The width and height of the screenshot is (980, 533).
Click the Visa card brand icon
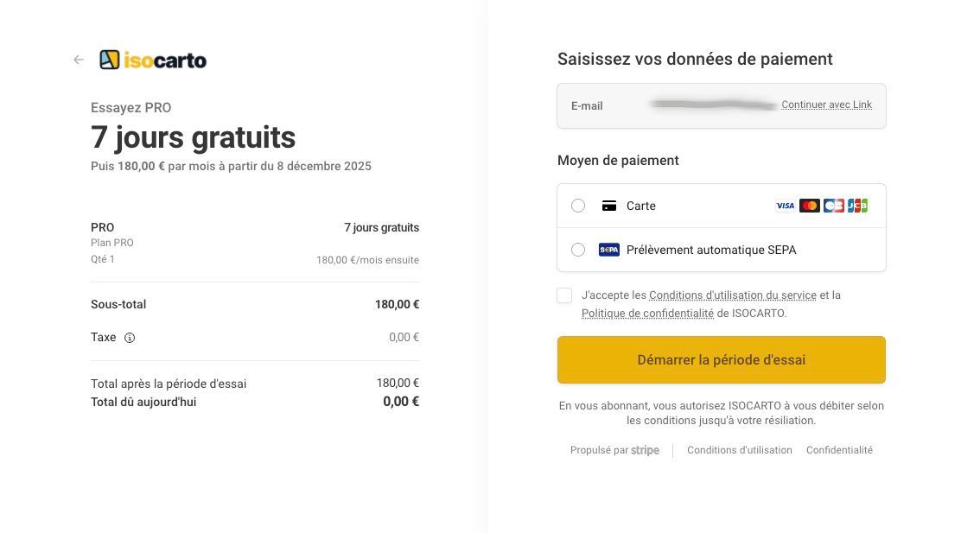(x=785, y=205)
